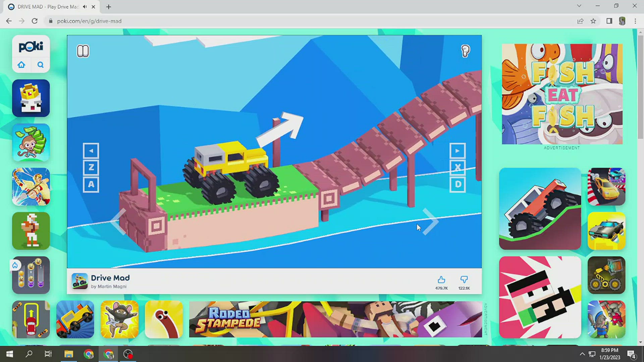Dislike Drive Mad with thumbs down
Image resolution: width=644 pixels, height=362 pixels.
click(464, 280)
